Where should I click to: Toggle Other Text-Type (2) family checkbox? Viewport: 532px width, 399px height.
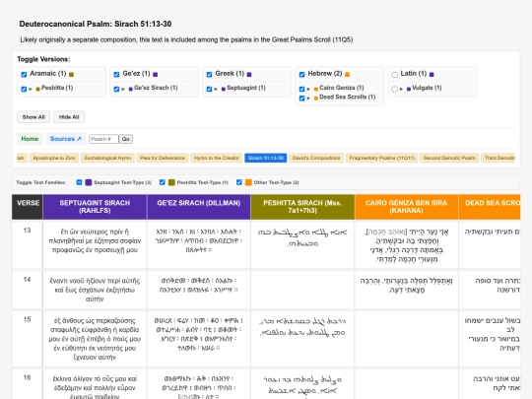(x=239, y=182)
